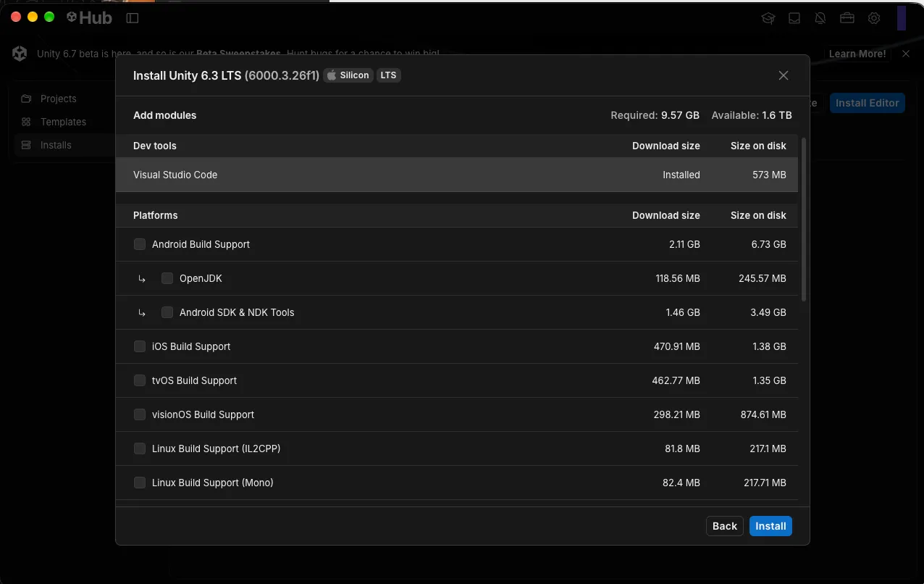The image size is (924, 584).
Task: Click the 6.73 GB Android disk size
Action: 769,244
